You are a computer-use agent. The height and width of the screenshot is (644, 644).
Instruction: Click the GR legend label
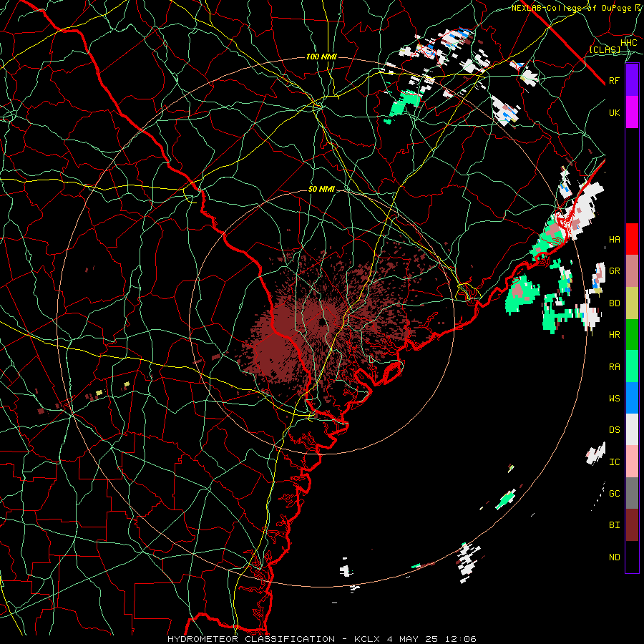click(x=615, y=271)
